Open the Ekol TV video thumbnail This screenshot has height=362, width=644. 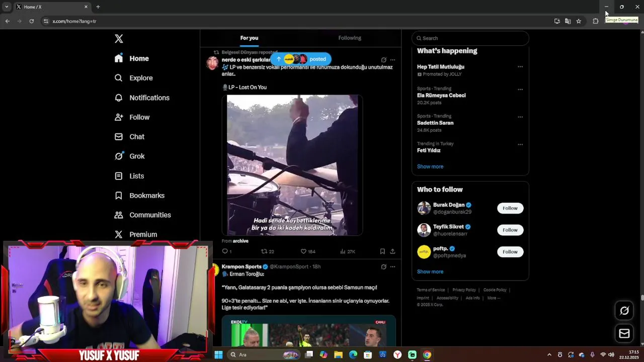[x=308, y=331]
